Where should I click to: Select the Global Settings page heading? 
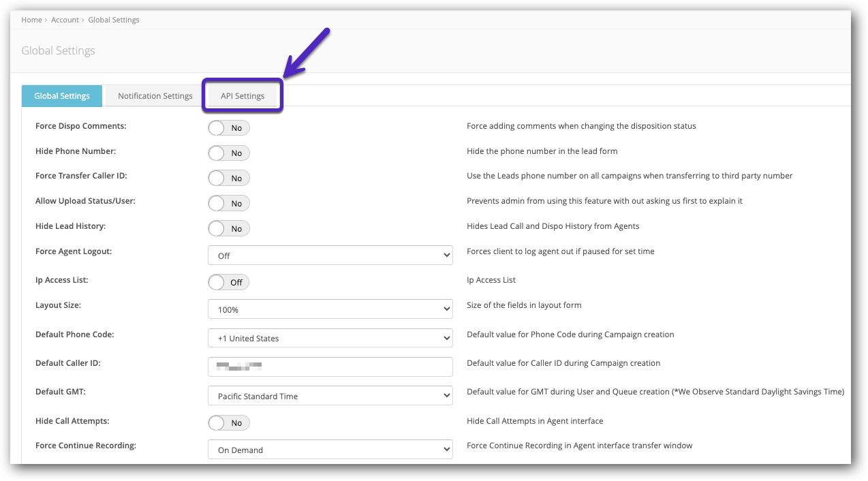pos(58,50)
